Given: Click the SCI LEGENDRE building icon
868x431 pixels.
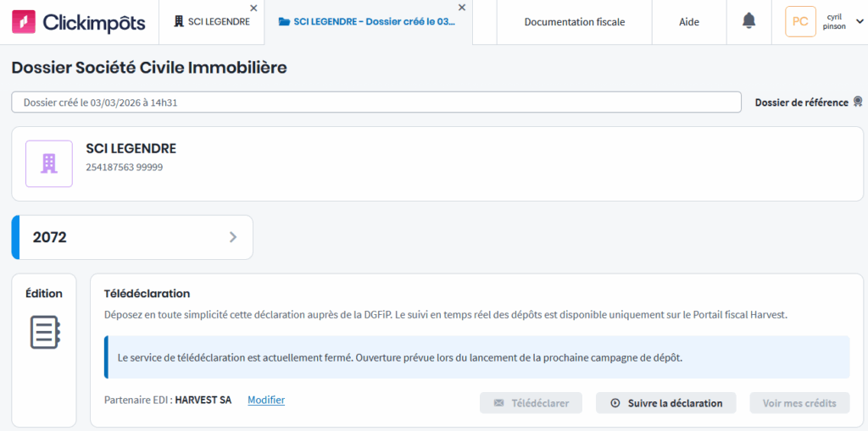Looking at the screenshot, I should tap(49, 163).
